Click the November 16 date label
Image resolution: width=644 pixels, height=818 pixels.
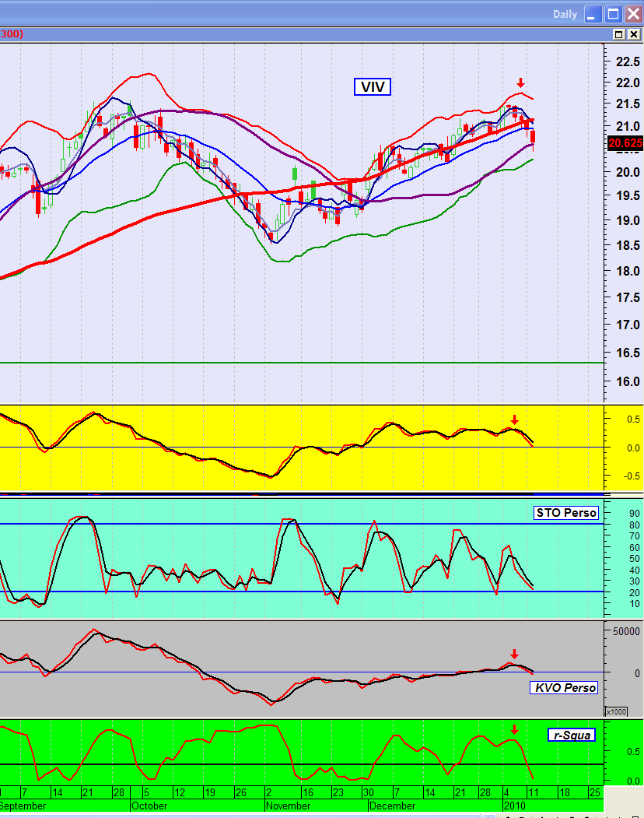click(308, 792)
